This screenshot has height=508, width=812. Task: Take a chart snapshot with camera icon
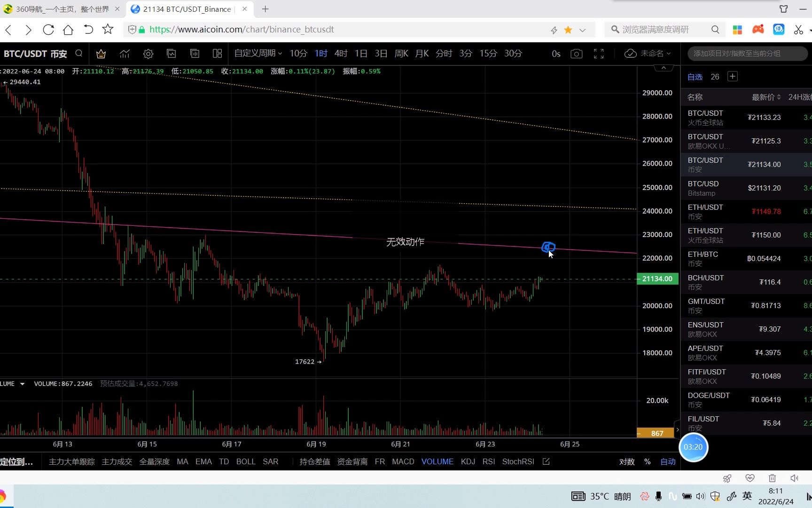pos(577,54)
